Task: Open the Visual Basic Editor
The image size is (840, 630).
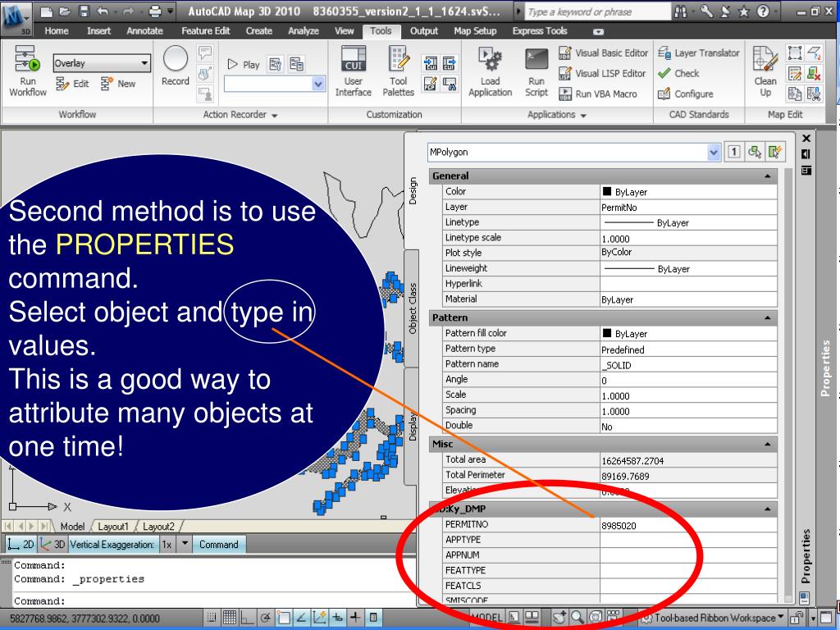Action: click(603, 53)
